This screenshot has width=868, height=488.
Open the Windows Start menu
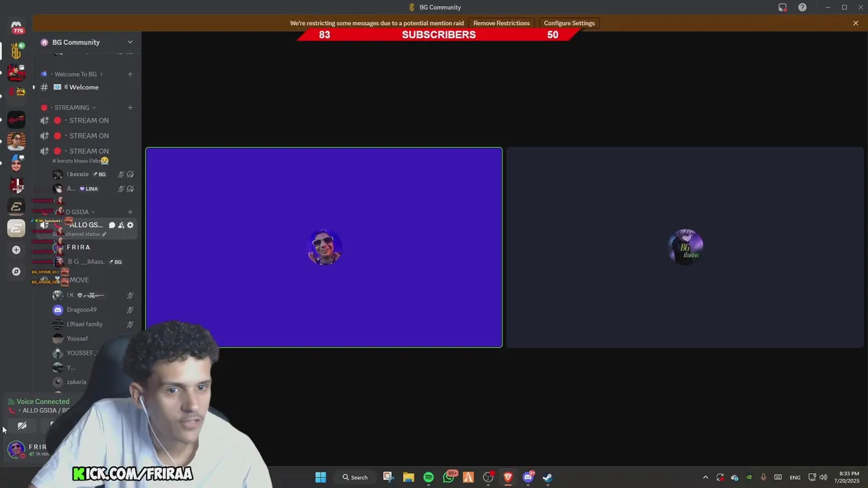321,477
